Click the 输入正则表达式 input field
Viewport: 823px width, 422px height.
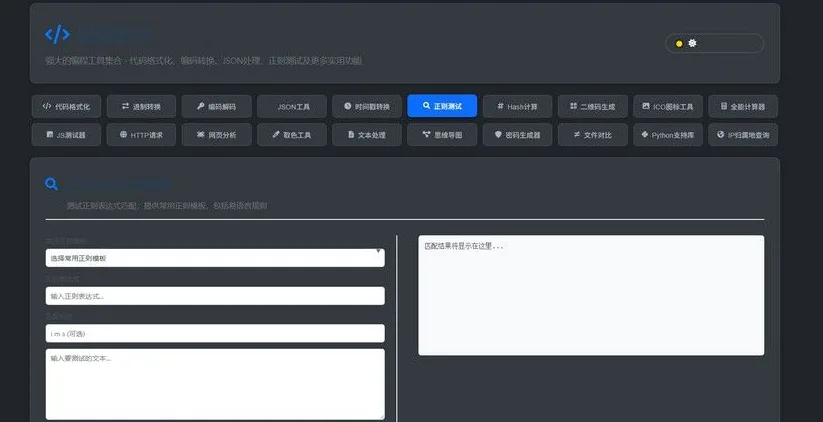tap(214, 296)
